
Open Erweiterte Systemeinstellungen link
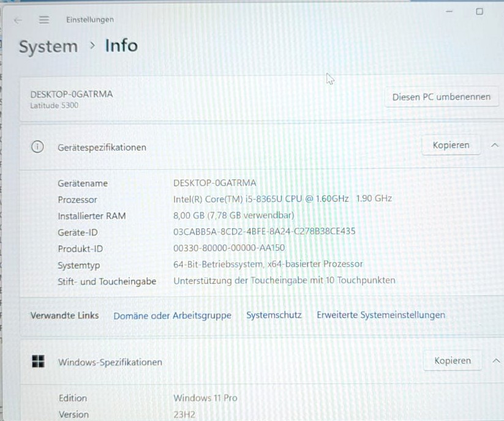(x=381, y=315)
